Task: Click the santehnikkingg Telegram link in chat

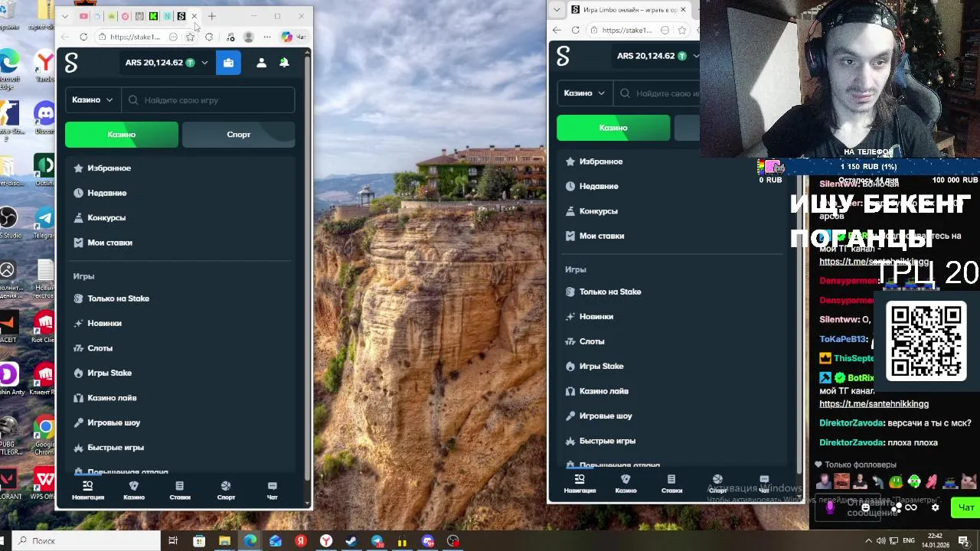Action: tap(874, 404)
